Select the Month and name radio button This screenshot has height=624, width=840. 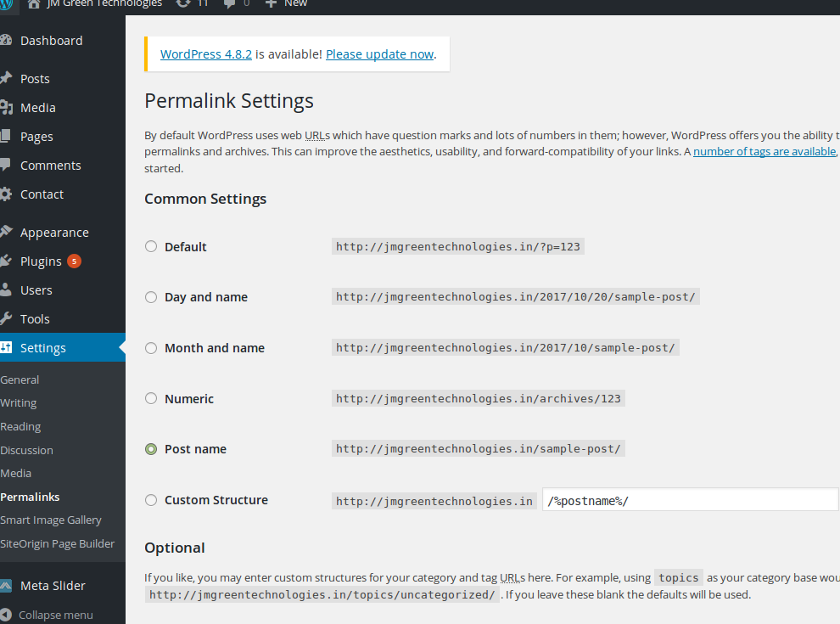pyautogui.click(x=151, y=348)
